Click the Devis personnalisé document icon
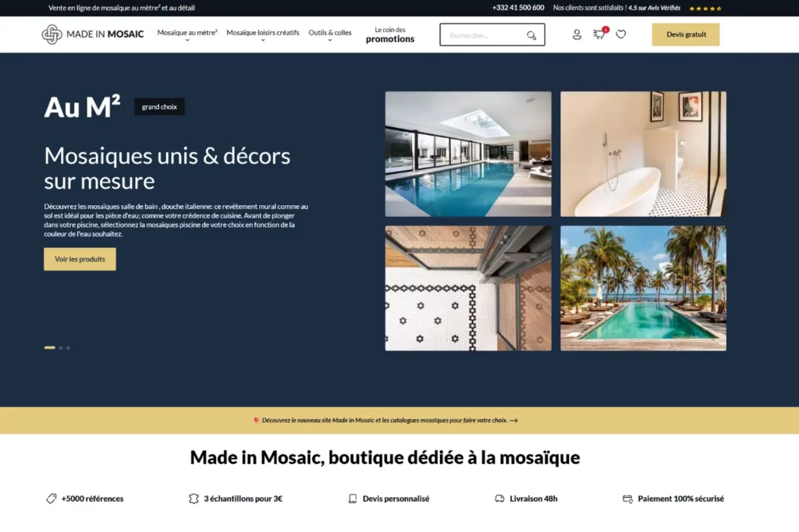799x532 pixels. click(x=353, y=498)
